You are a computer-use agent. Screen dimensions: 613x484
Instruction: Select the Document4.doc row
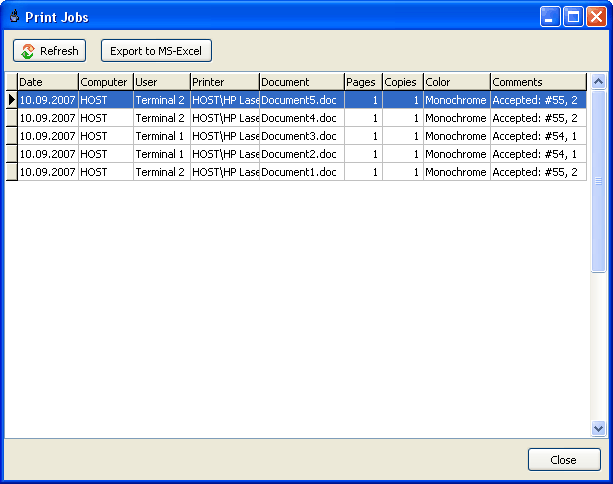pos(299,118)
